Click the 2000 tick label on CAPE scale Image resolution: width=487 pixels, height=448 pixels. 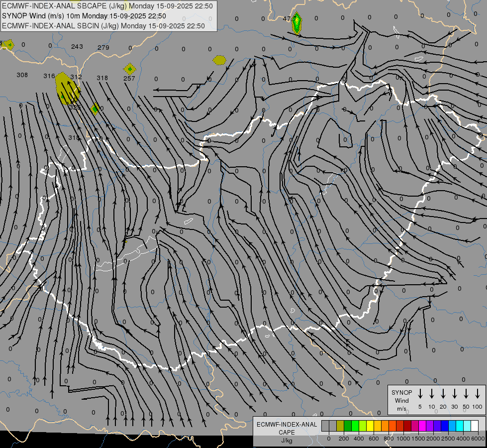433,439
